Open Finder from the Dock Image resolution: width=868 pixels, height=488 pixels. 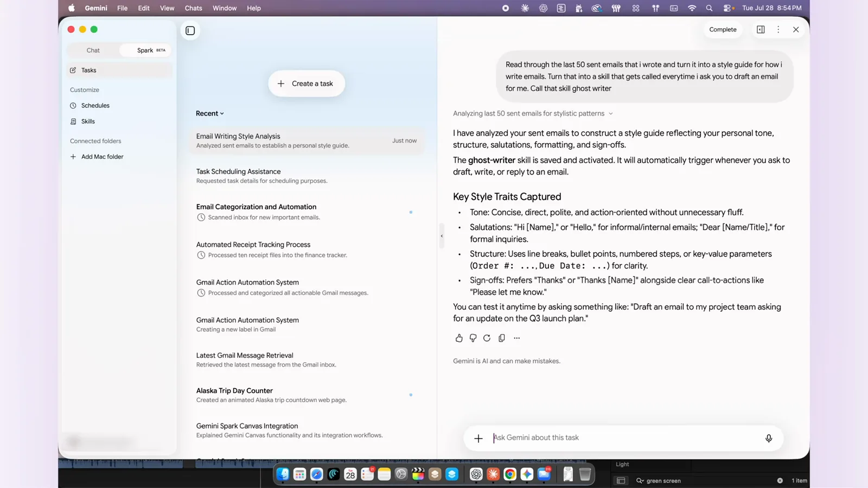click(x=283, y=474)
